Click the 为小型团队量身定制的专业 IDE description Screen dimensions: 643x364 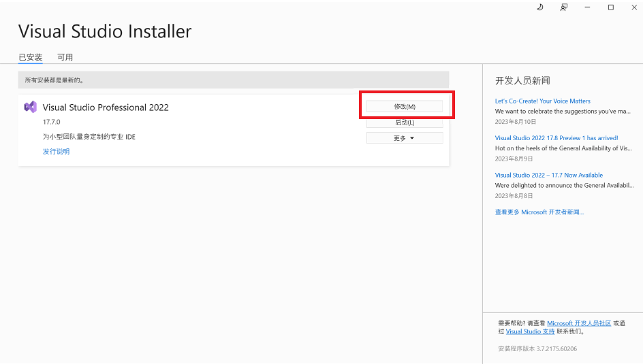89,137
